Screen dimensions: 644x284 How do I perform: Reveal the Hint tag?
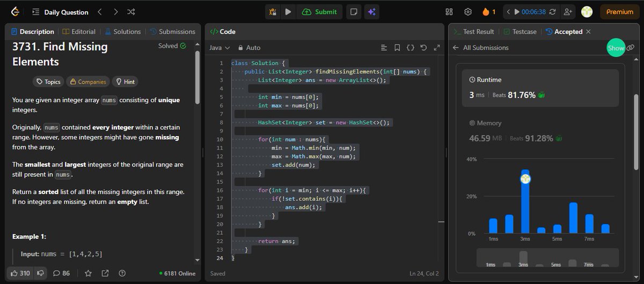pyautogui.click(x=125, y=82)
